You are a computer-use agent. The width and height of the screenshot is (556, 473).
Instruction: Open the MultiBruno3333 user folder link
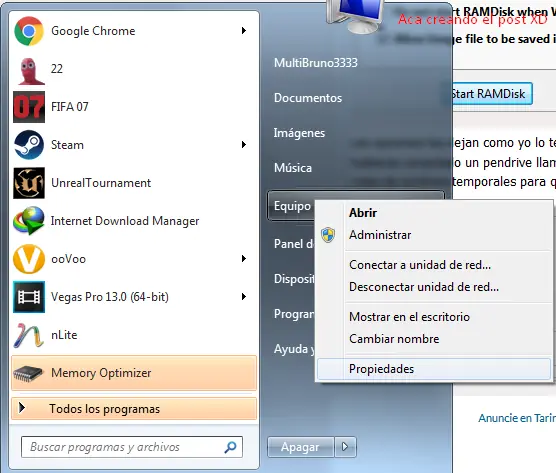pyautogui.click(x=316, y=63)
